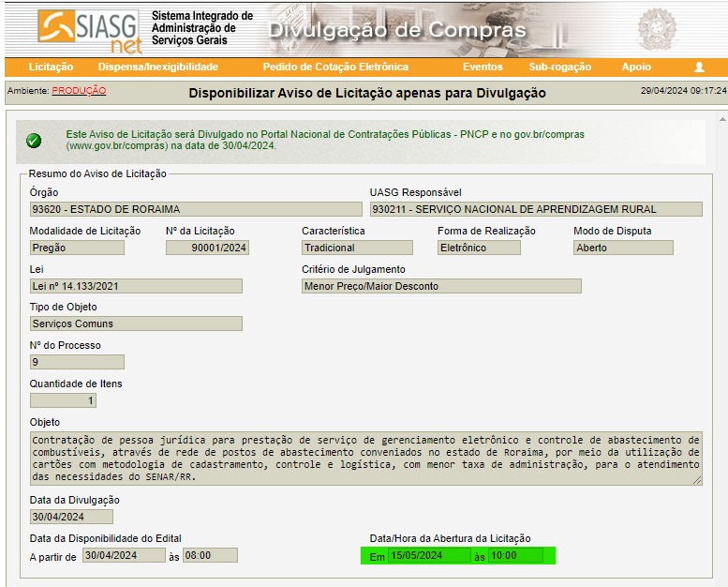
Task: Click the Tipo de Objeto field Serviços Comuns
Action: click(136, 324)
